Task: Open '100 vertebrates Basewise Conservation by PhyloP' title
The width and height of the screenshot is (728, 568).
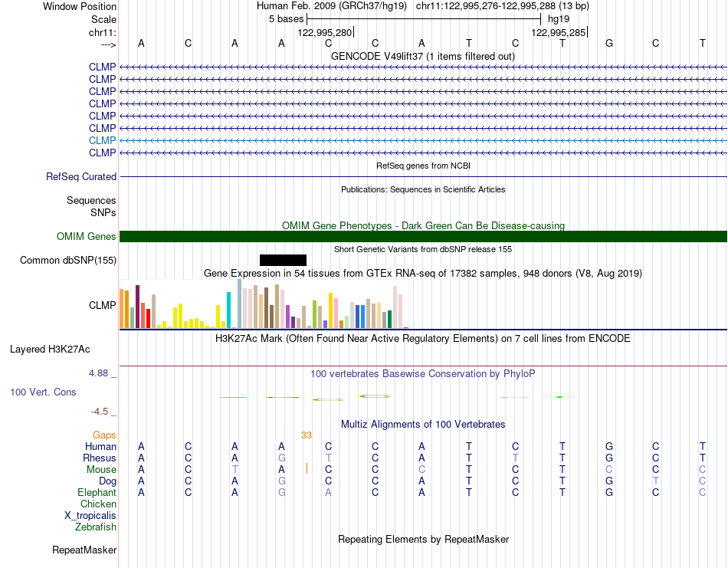Action: 423,374
